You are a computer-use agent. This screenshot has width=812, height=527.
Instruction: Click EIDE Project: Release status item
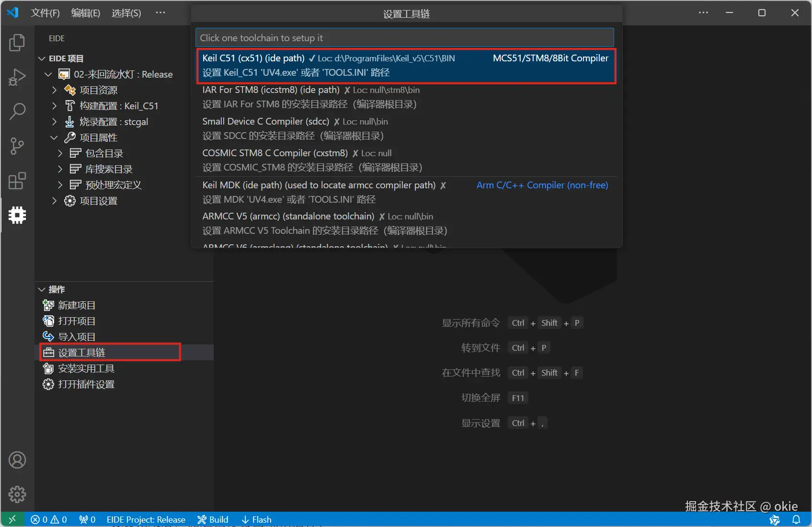coord(146,519)
